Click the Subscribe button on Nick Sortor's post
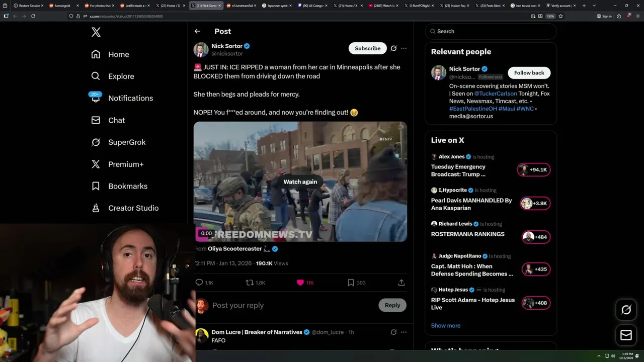The image size is (644, 362). 368,48
